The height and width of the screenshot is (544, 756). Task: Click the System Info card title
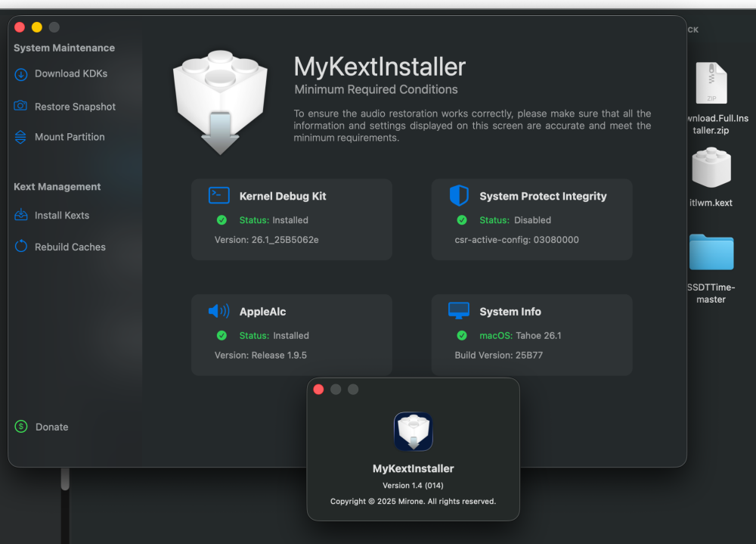510,312
